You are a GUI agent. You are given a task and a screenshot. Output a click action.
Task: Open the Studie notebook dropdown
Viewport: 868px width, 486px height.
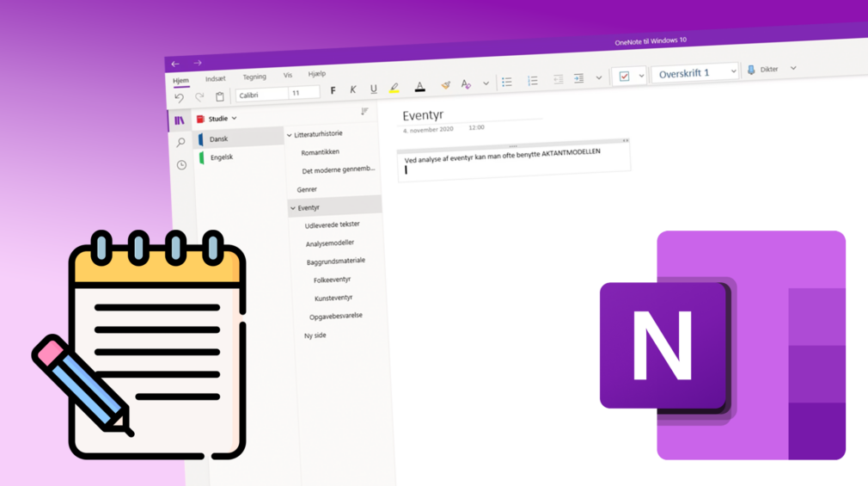[x=217, y=119]
